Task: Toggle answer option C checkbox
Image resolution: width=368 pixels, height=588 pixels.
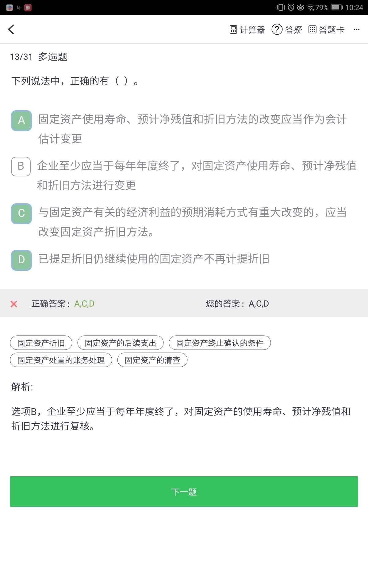Action: tap(21, 213)
